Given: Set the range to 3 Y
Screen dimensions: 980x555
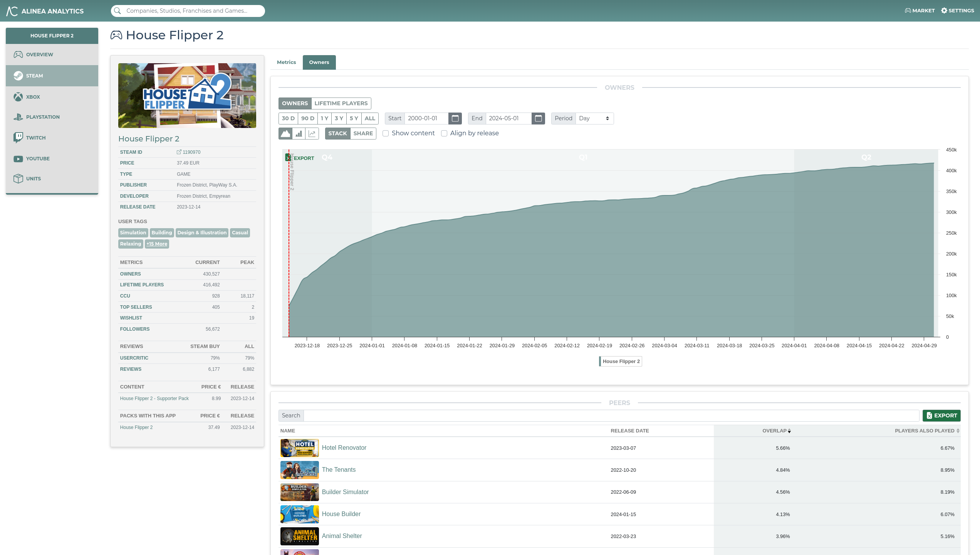Looking at the screenshot, I should pos(339,118).
